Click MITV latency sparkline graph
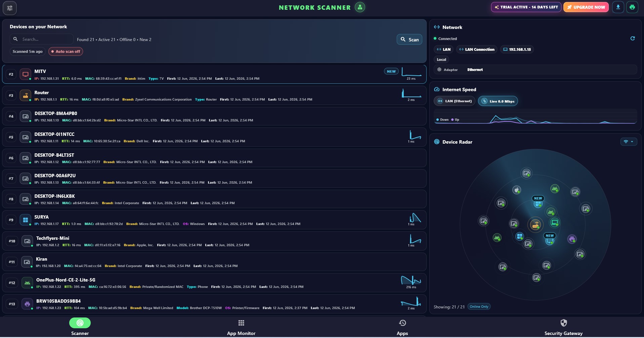The width and height of the screenshot is (644, 338). click(411, 72)
